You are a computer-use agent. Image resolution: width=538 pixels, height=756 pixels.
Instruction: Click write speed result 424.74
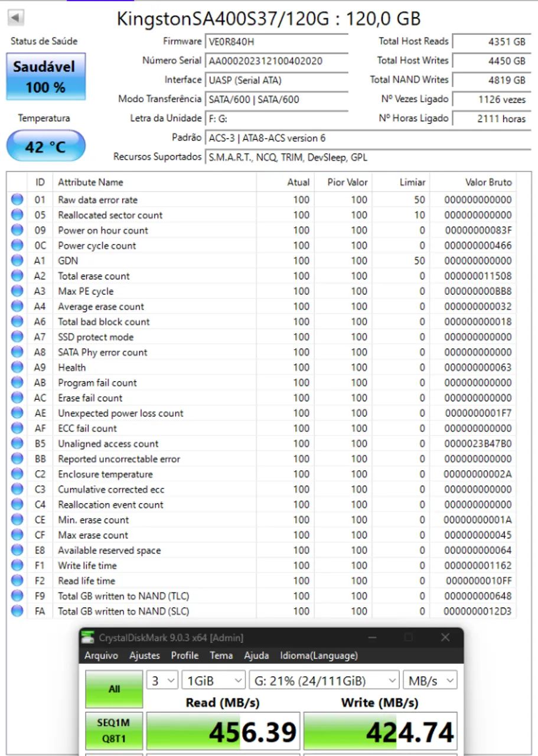click(x=381, y=732)
